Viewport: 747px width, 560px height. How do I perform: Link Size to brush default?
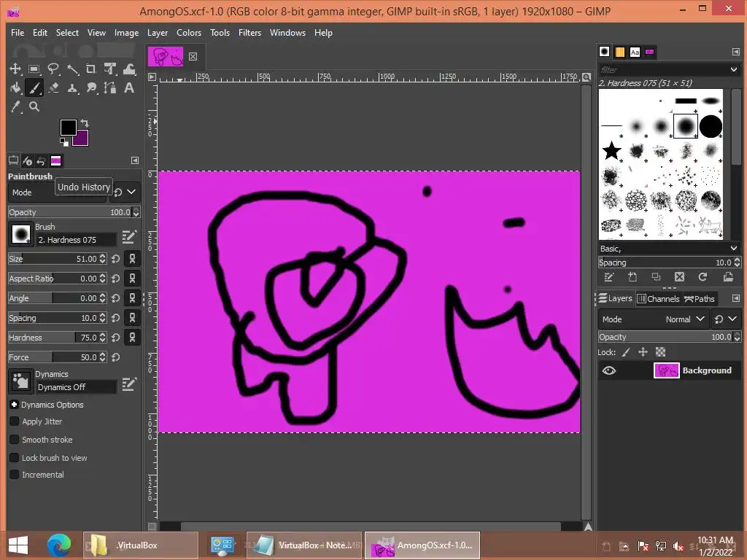tap(133, 259)
